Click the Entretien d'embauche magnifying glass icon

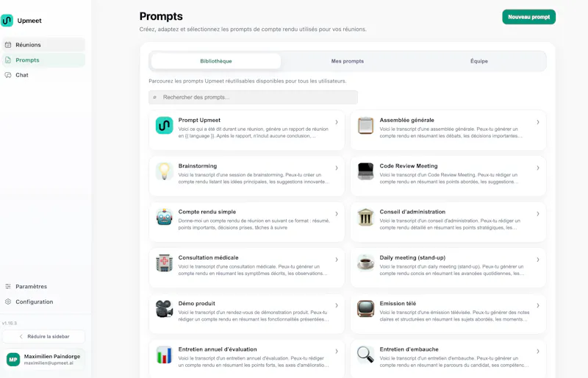365,354
